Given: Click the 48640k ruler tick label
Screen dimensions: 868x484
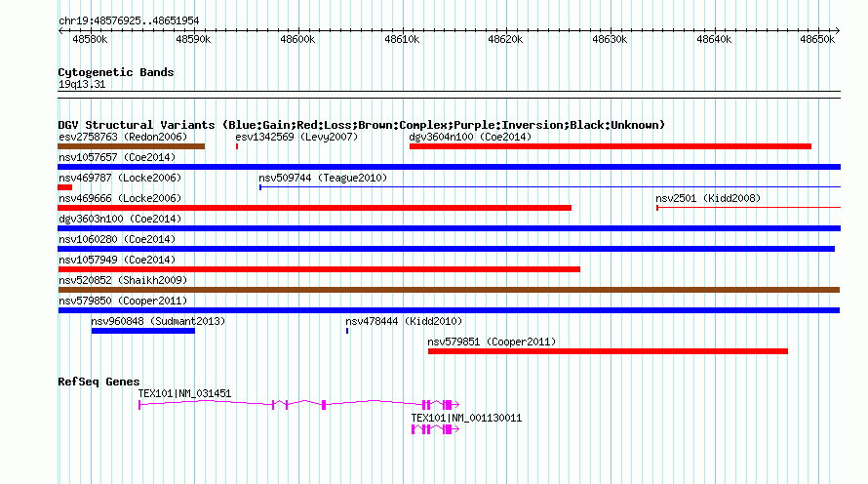Looking at the screenshot, I should coord(714,39).
